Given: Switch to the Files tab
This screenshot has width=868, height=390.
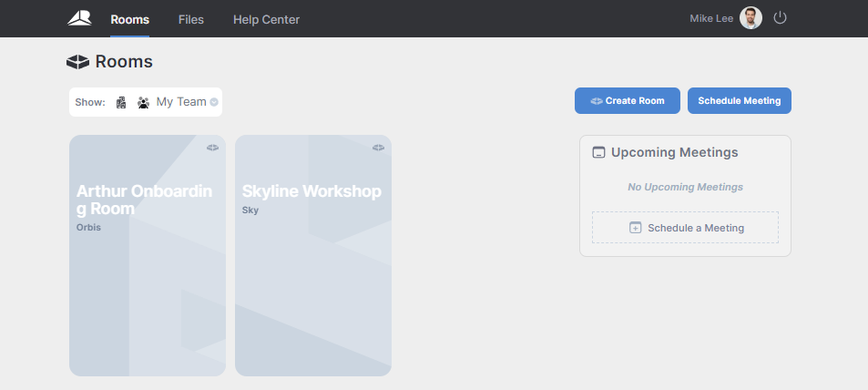Looking at the screenshot, I should (x=191, y=19).
